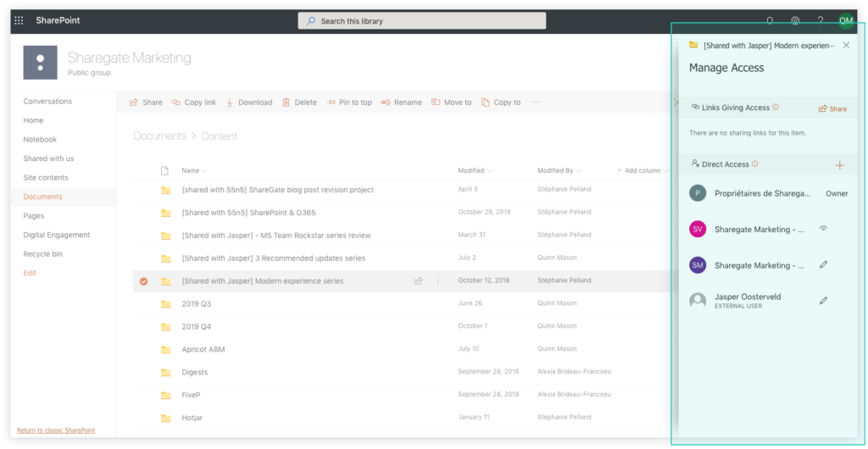Click the Search this library field
The height and width of the screenshot is (449, 868).
click(x=422, y=21)
